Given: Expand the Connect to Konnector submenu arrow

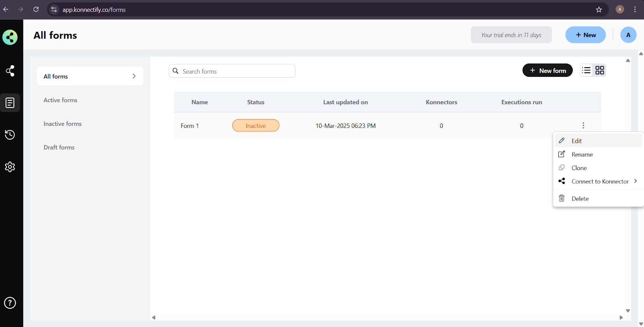Looking at the screenshot, I should point(636,181).
